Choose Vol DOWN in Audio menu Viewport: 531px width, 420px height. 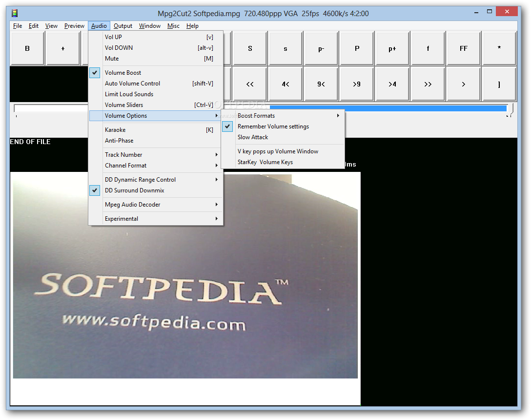coord(156,48)
